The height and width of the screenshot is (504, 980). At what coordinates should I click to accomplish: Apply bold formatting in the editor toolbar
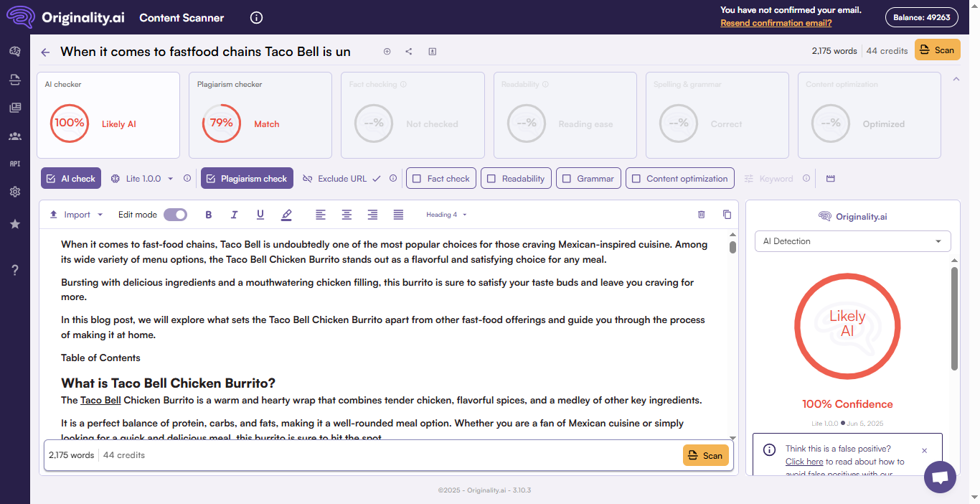[209, 215]
